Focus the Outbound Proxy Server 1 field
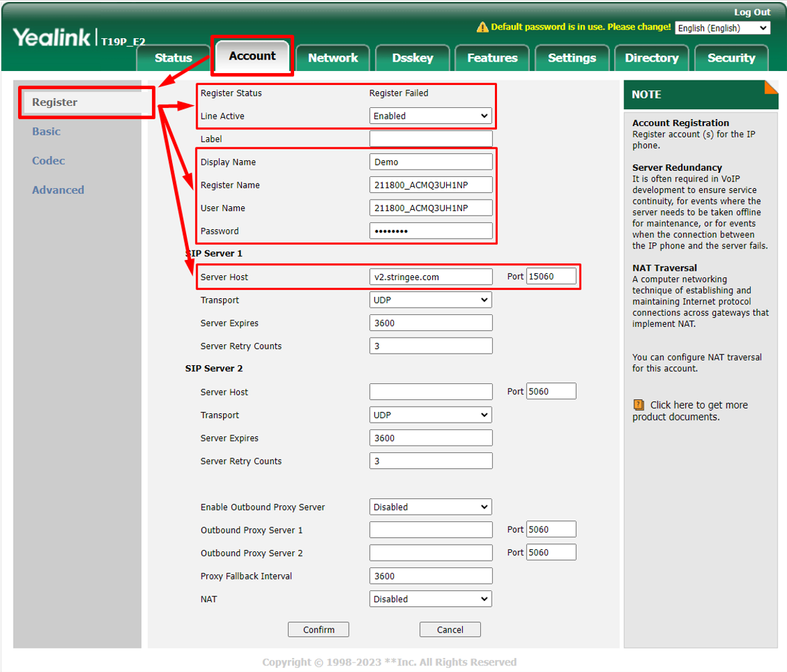 (x=431, y=530)
